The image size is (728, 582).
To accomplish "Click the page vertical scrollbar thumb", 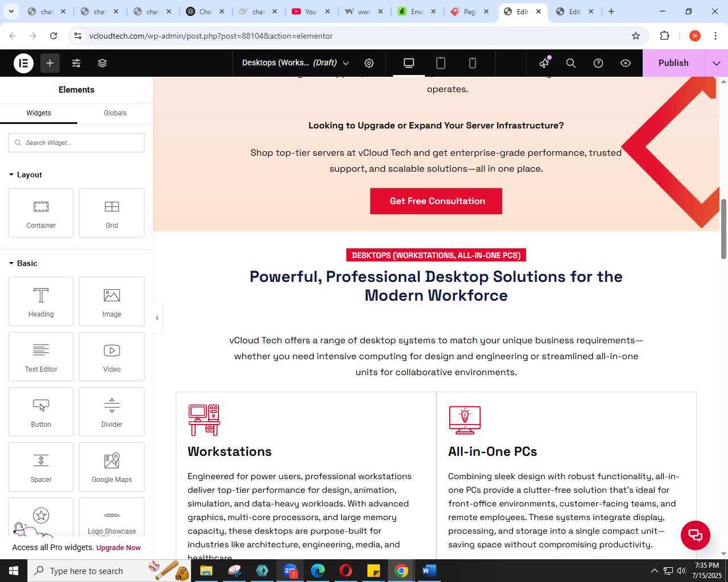I will [x=723, y=229].
